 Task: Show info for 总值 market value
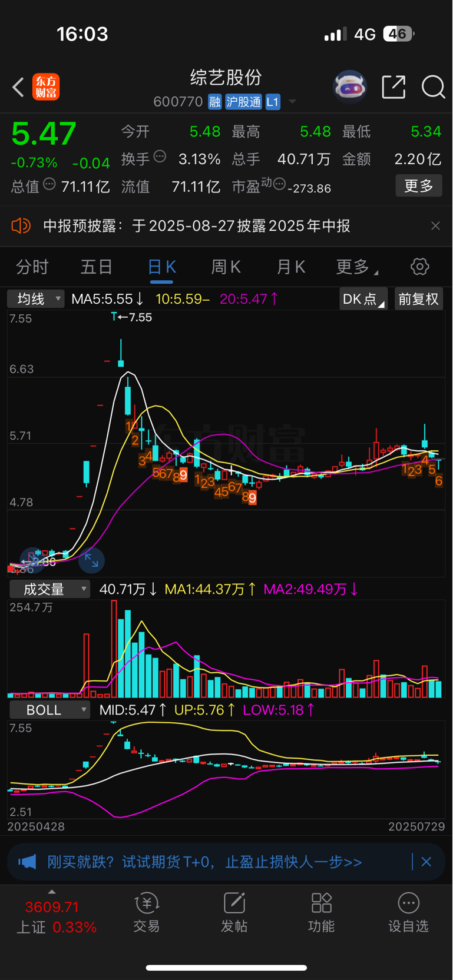49,184
